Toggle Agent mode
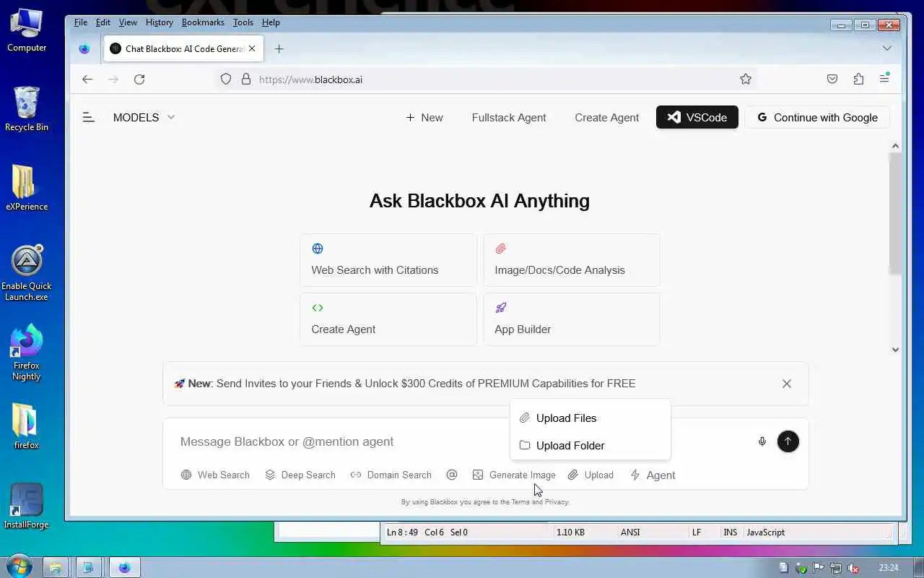Screen dimensions: 924x578 point(653,475)
